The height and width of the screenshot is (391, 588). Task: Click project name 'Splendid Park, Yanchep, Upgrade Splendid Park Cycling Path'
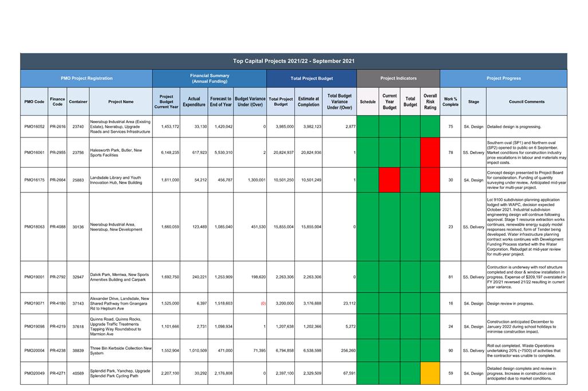click(120, 373)
